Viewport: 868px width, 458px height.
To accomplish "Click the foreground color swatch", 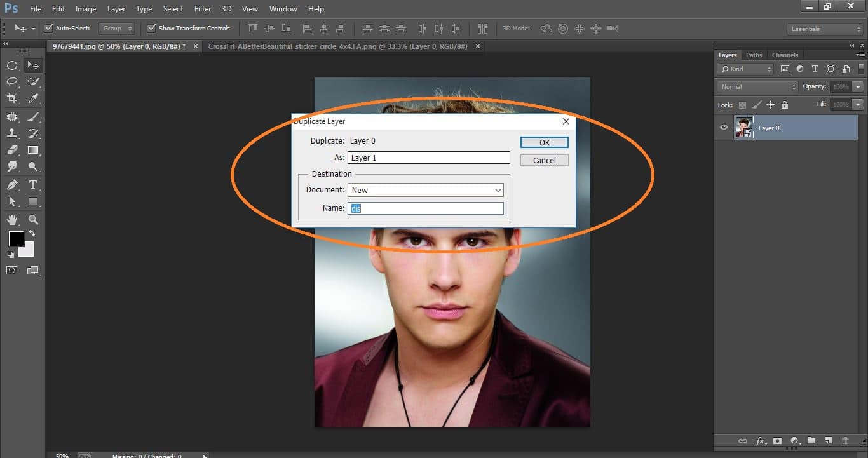I will [x=16, y=239].
